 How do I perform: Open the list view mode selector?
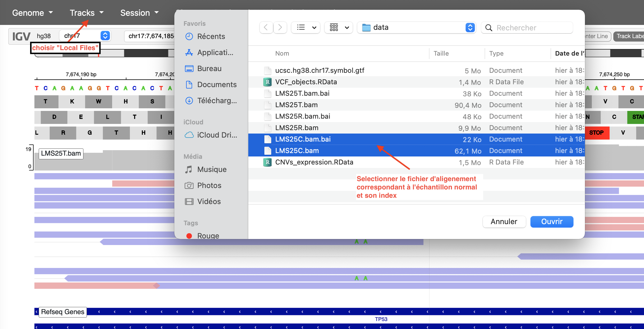[x=306, y=28]
